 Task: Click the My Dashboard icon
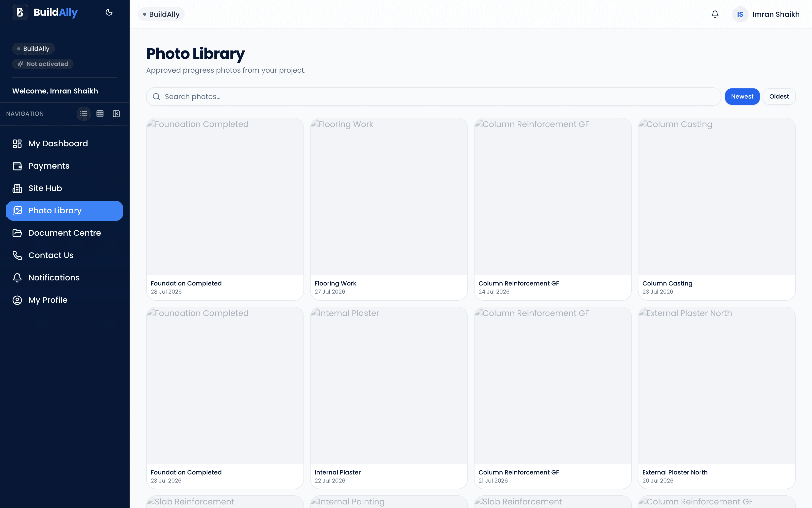[17, 144]
